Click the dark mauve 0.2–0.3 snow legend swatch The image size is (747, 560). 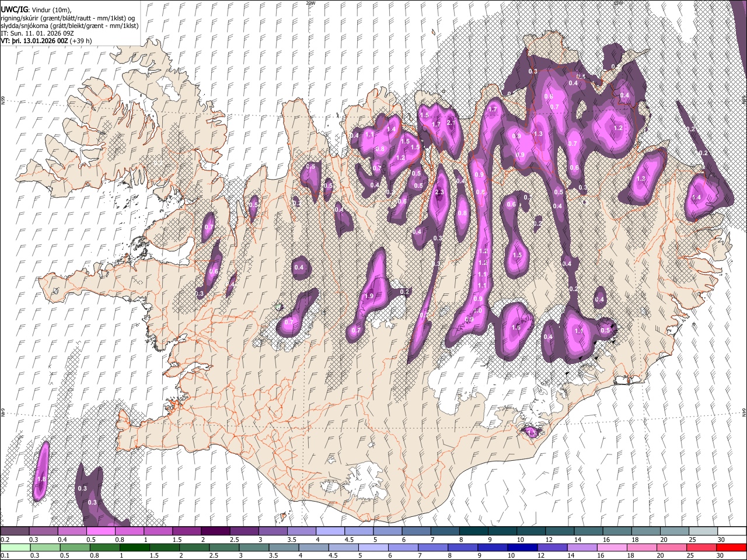(15, 531)
